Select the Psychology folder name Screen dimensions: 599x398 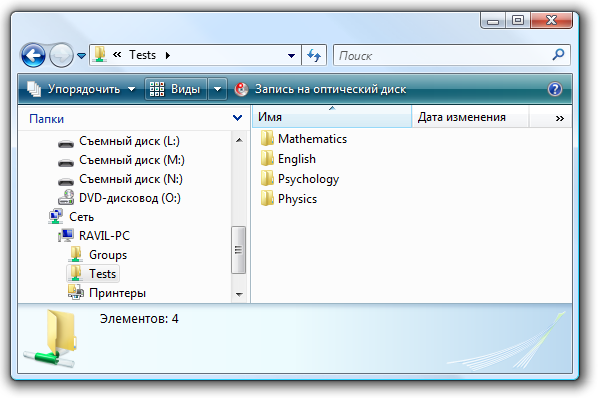click(308, 179)
